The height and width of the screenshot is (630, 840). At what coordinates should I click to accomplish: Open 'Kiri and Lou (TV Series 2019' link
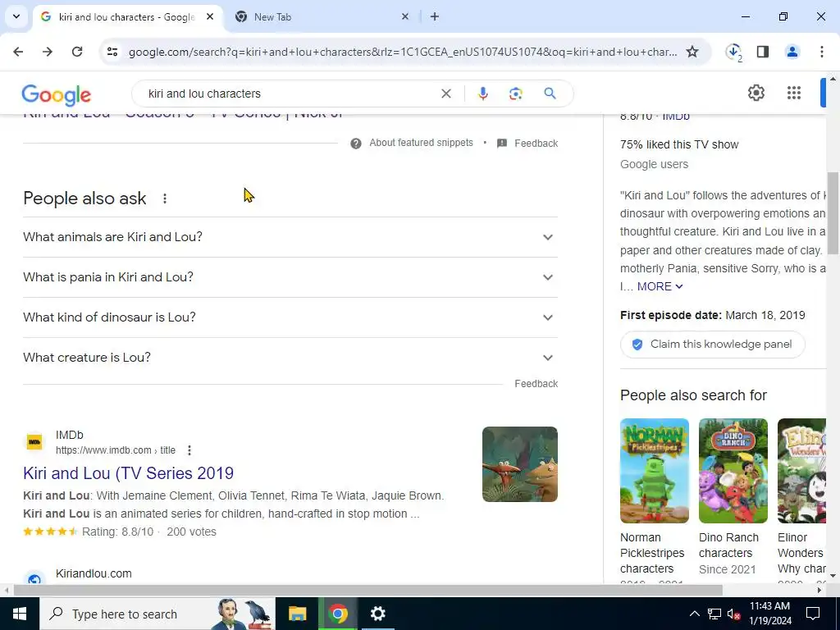pos(129,473)
